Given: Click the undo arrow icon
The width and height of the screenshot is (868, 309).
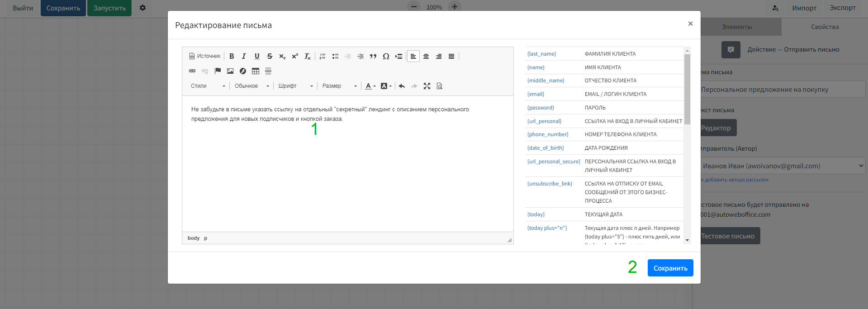Looking at the screenshot, I should (402, 86).
